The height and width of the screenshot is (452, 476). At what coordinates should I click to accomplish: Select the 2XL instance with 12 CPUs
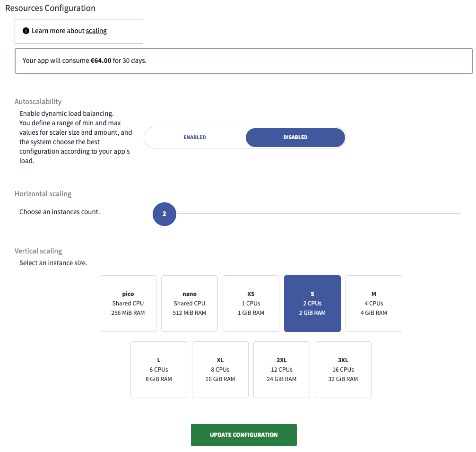click(282, 370)
